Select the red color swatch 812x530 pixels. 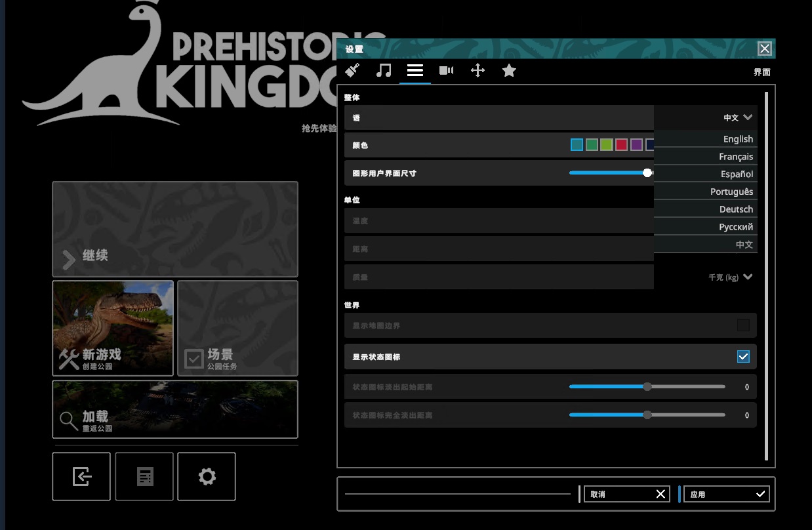tap(621, 145)
